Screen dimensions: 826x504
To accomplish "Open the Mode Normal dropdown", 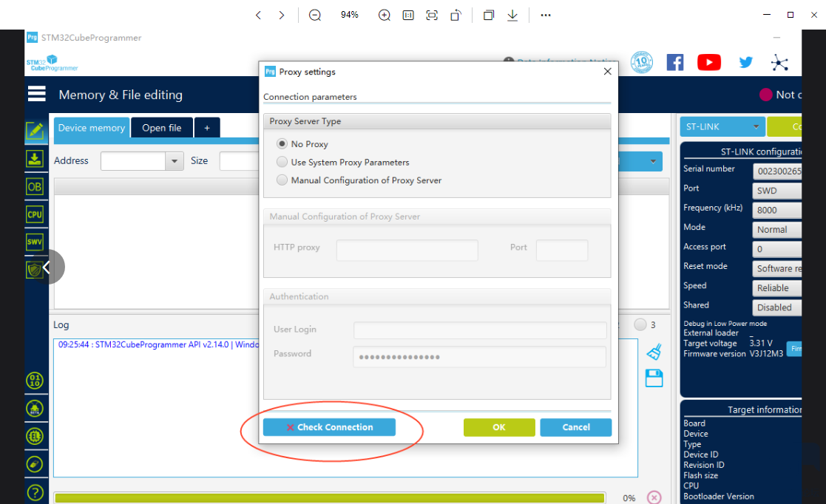I will coord(777,230).
